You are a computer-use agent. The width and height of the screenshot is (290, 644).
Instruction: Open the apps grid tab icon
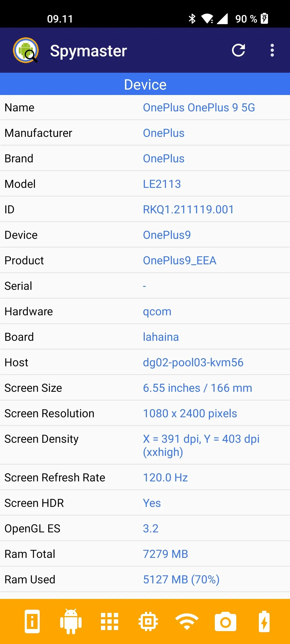(x=110, y=621)
